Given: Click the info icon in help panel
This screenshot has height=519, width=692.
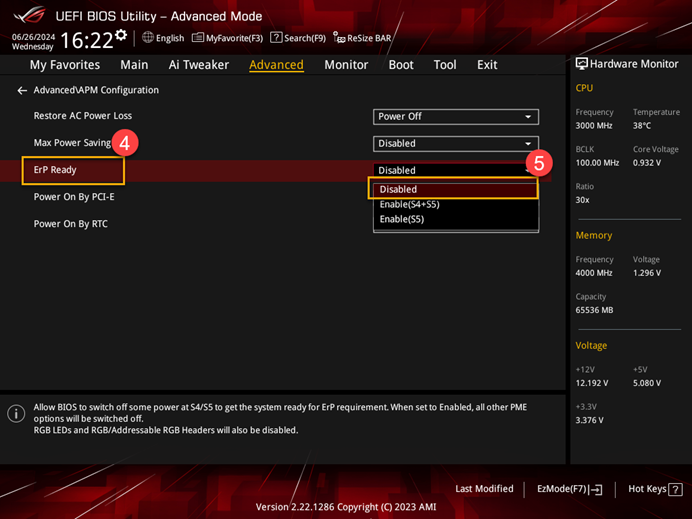Looking at the screenshot, I should pos(16,414).
